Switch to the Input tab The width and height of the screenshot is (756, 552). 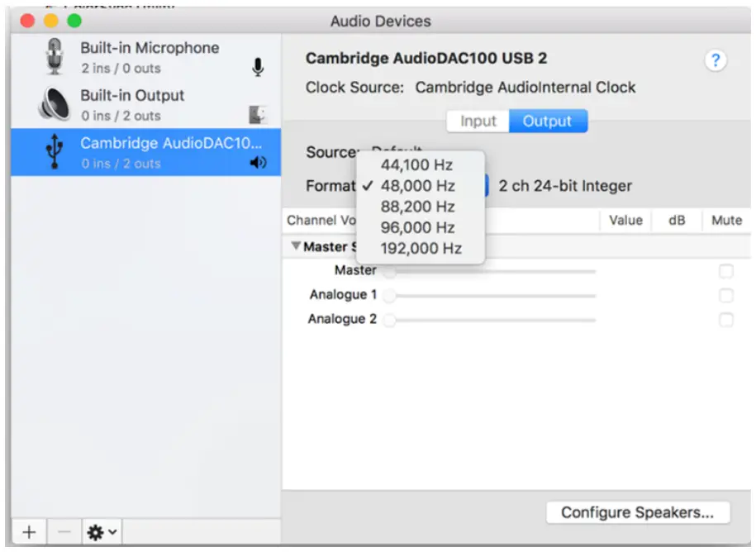tap(478, 121)
